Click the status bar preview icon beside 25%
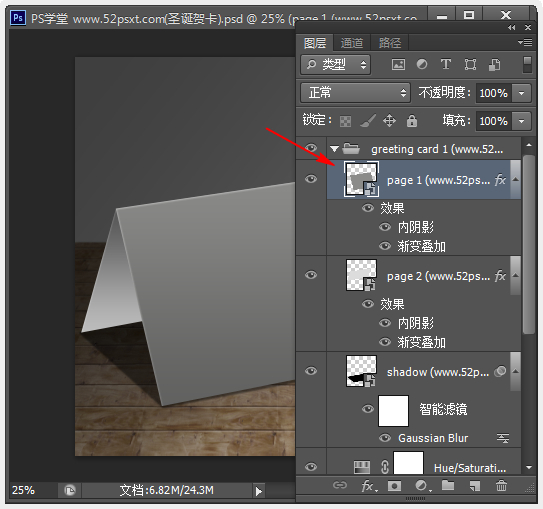Viewport: 543px width, 509px height. pyautogui.click(x=70, y=490)
